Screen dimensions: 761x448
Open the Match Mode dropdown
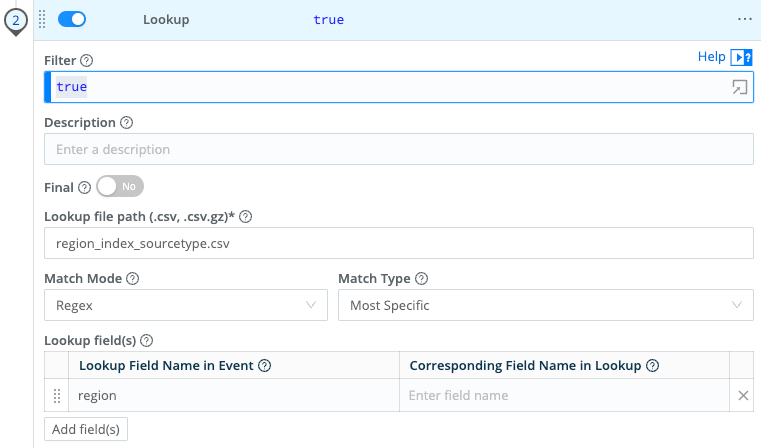185,305
